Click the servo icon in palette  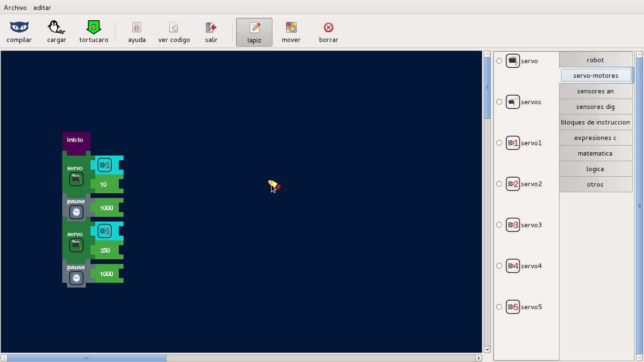(513, 61)
